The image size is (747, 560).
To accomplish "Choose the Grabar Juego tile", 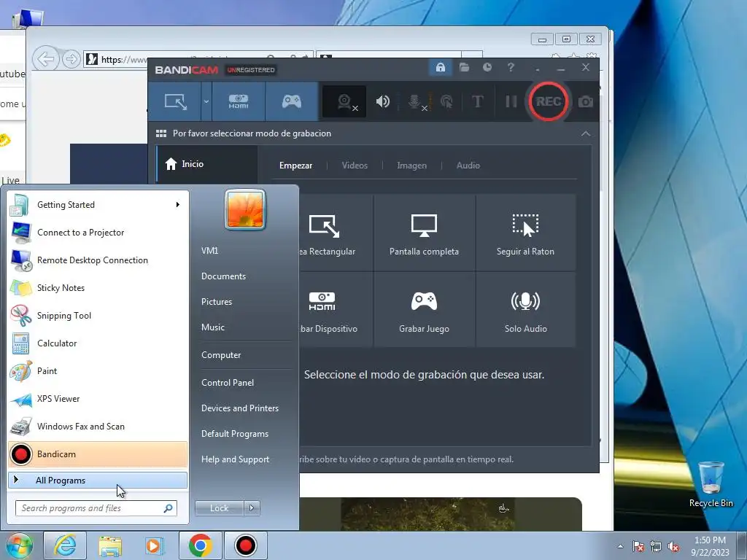I will coord(424,309).
